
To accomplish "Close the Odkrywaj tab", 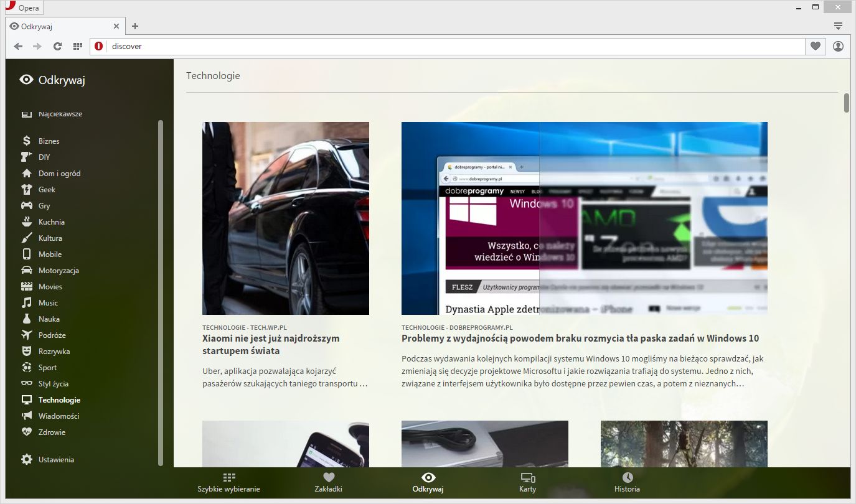I will (x=116, y=26).
